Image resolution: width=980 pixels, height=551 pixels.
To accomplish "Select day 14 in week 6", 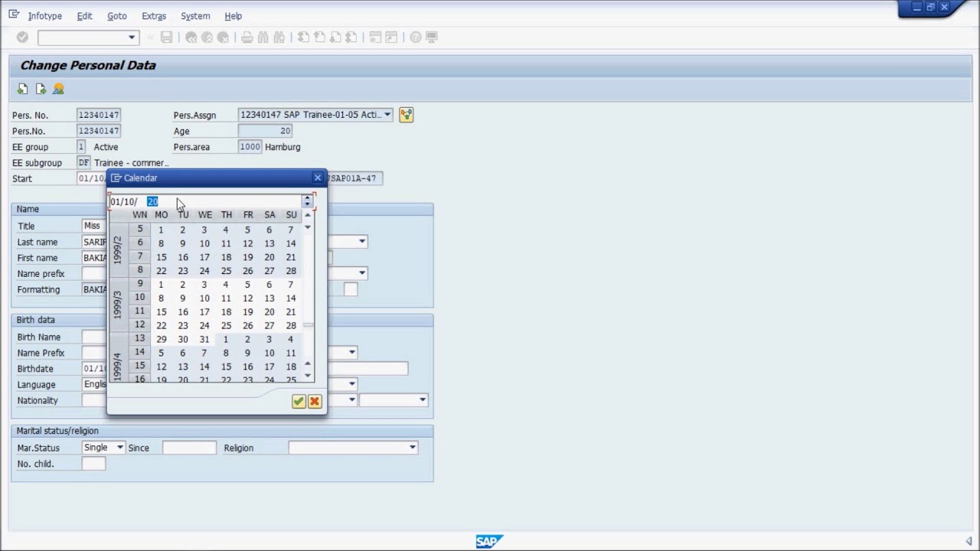I will click(x=291, y=243).
